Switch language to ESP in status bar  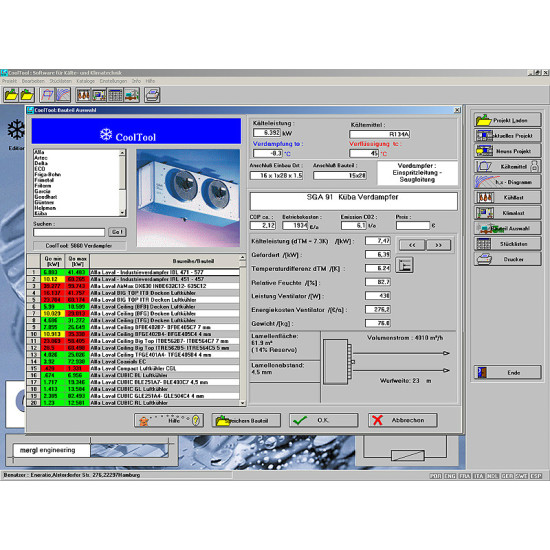536,476
